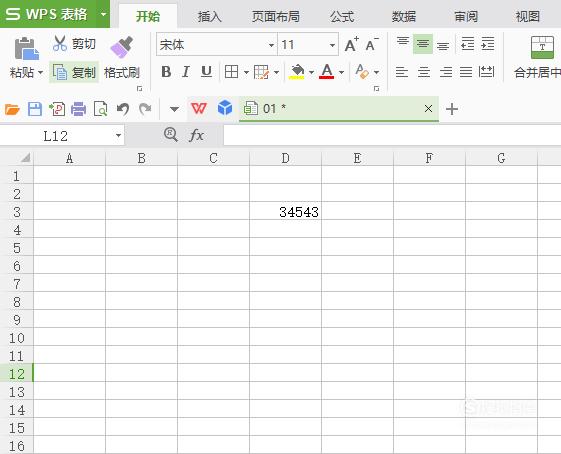Toggle Italic formatting
The width and height of the screenshot is (561, 454).
[x=186, y=72]
